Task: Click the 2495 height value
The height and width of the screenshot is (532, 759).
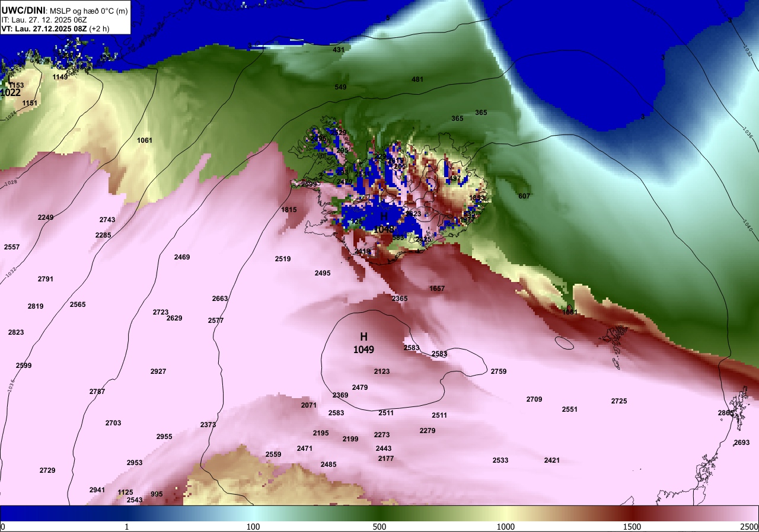Action: 323,273
